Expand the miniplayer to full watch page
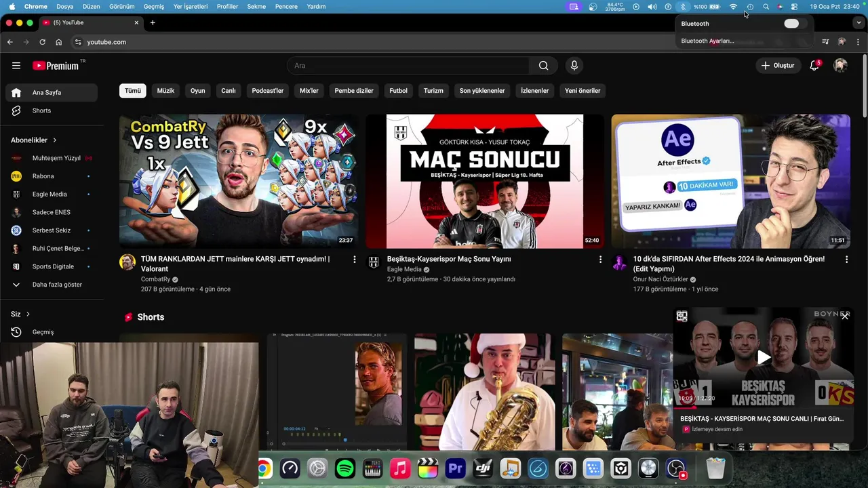868x488 pixels. 682,317
